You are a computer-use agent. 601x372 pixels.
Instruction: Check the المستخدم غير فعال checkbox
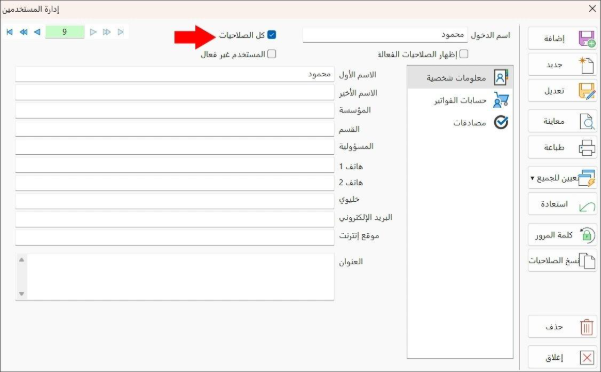pyautogui.click(x=272, y=54)
